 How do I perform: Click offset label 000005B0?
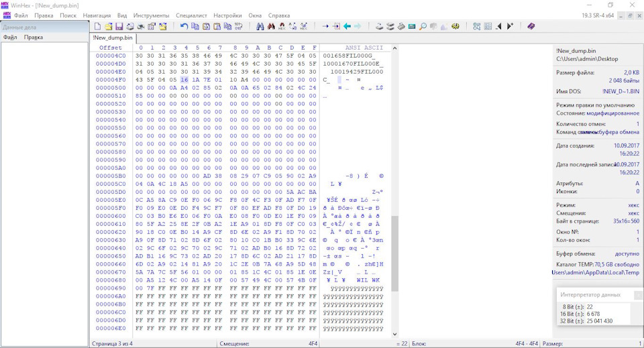111,176
